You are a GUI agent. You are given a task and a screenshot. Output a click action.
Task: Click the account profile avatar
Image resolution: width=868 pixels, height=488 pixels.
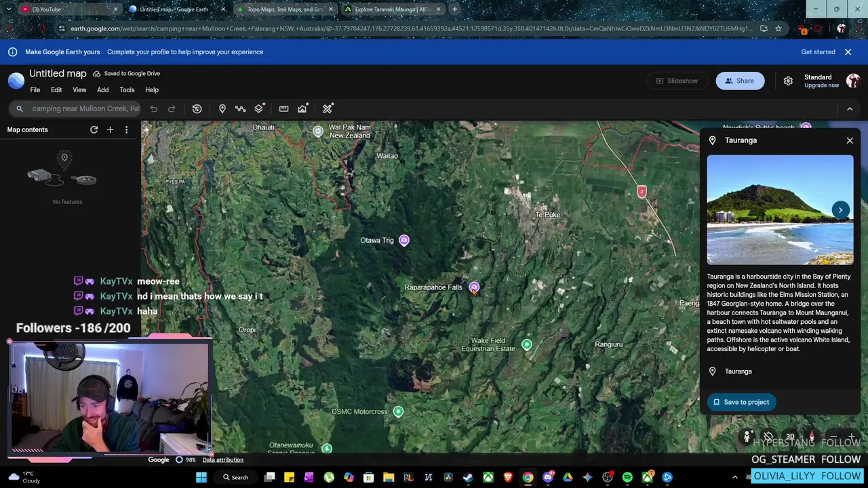tap(853, 81)
